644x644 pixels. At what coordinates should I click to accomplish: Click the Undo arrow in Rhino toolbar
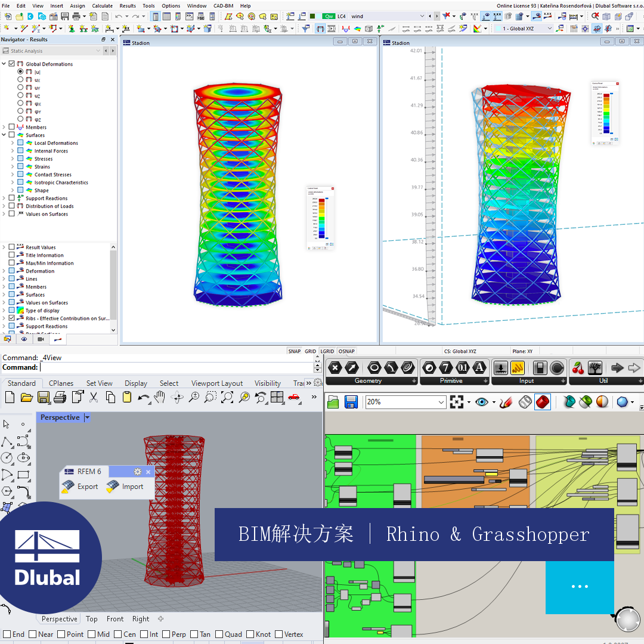(x=143, y=398)
